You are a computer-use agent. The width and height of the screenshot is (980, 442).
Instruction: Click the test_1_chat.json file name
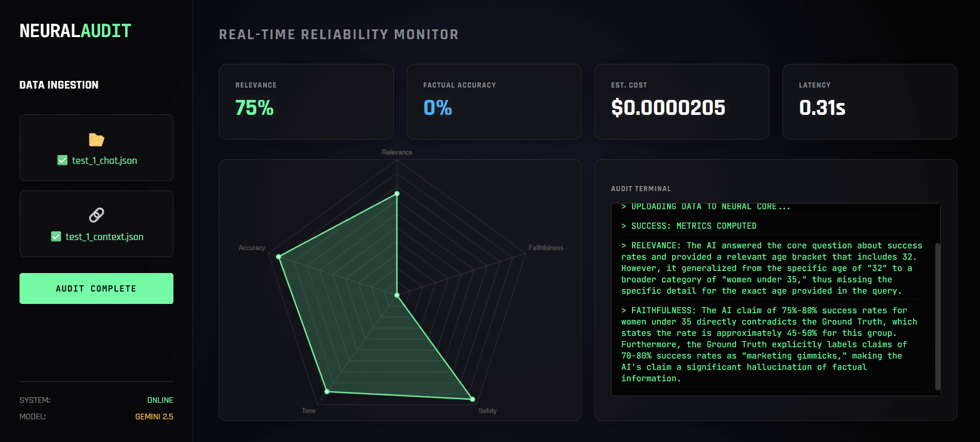(104, 160)
